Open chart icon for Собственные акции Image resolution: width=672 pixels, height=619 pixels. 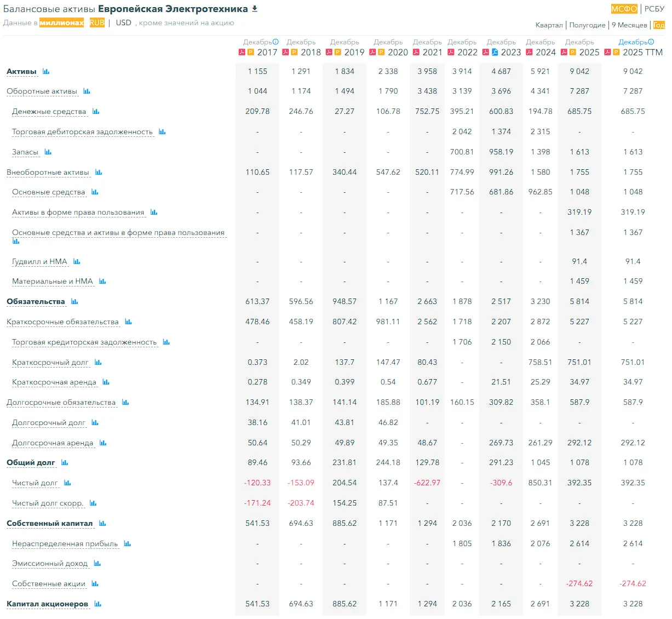pyautogui.click(x=95, y=584)
